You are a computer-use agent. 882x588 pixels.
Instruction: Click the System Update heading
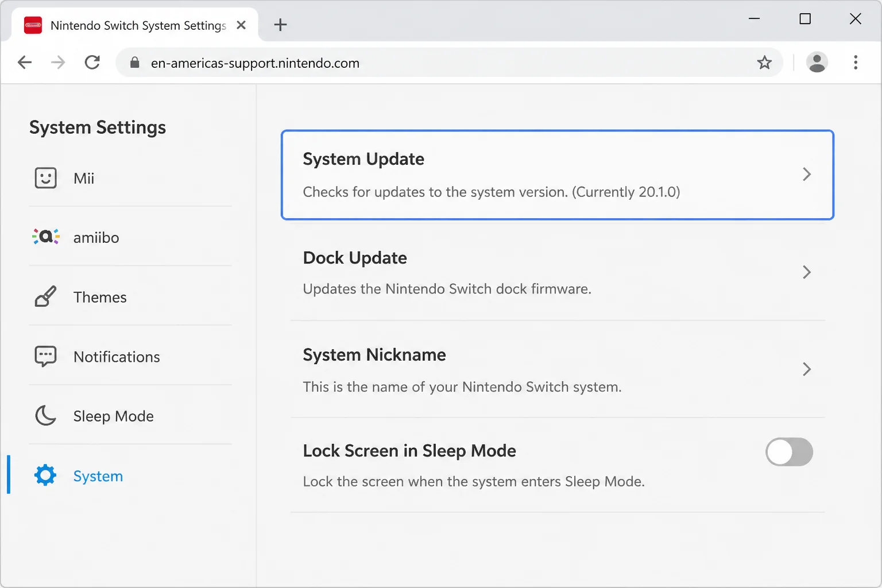(363, 159)
